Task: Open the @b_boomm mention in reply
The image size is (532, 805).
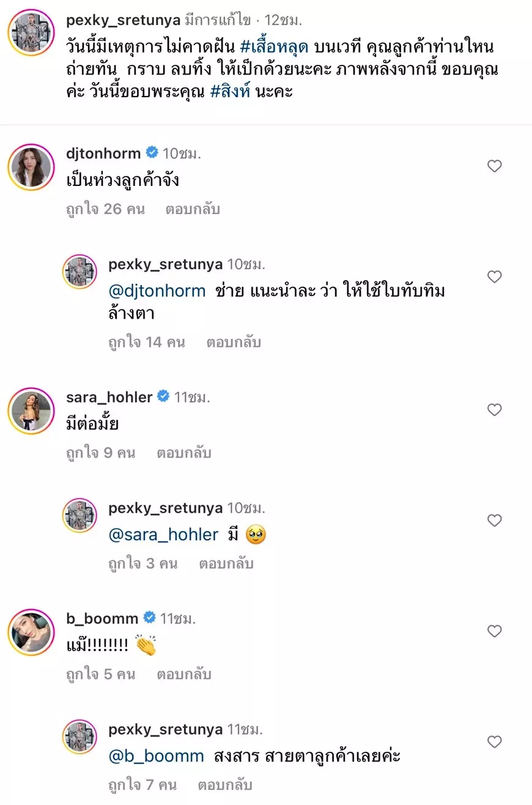Action: [x=156, y=756]
